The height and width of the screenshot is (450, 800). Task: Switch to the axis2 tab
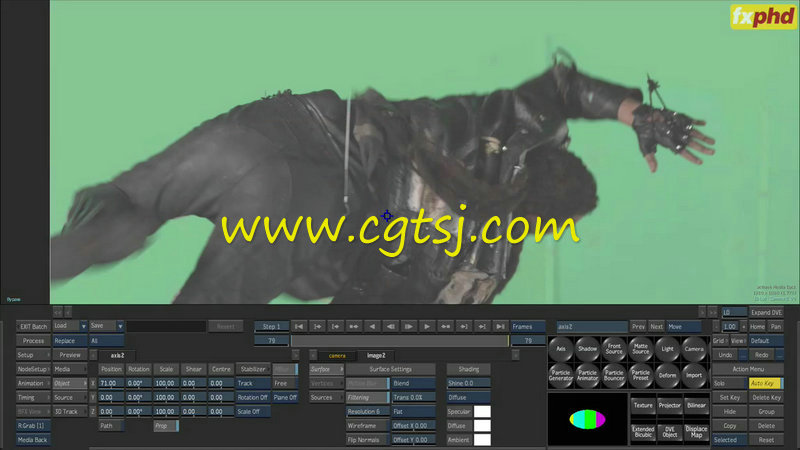coord(117,355)
